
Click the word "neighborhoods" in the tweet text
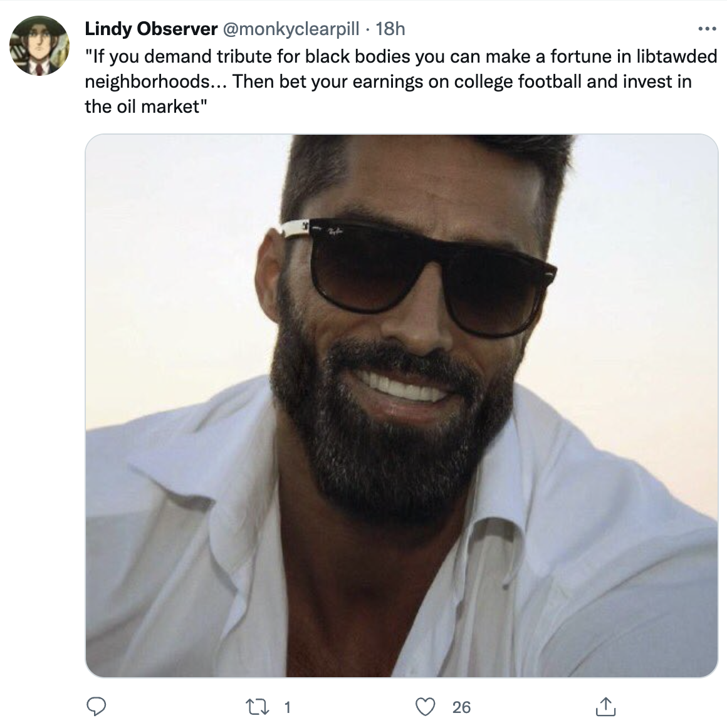coord(147,81)
